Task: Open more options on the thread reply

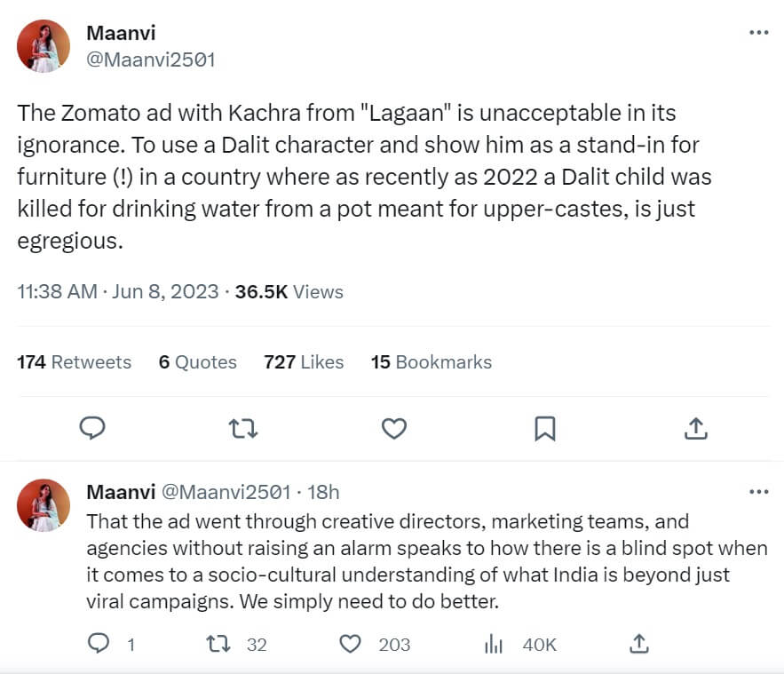Action: click(x=758, y=492)
